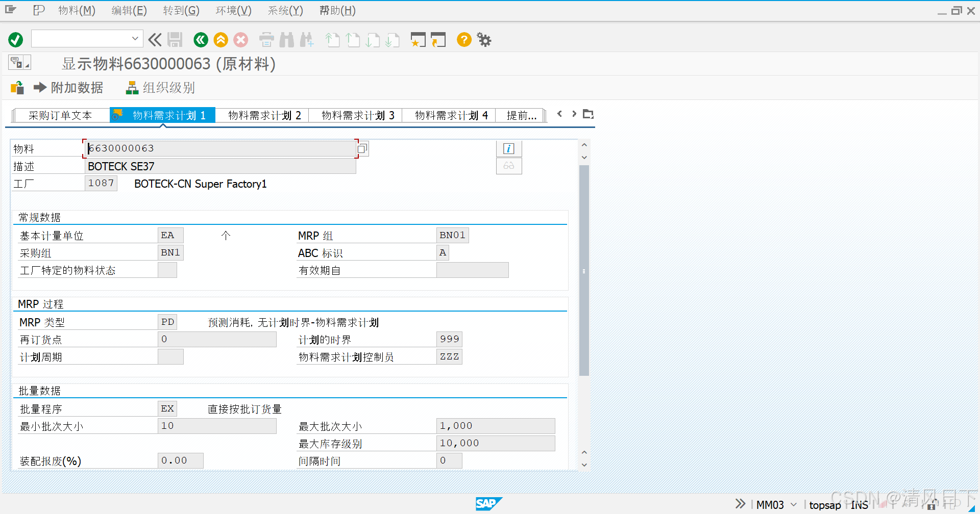This screenshot has height=514, width=980.
Task: Click the Exit yellow arrow icon
Action: coord(220,40)
